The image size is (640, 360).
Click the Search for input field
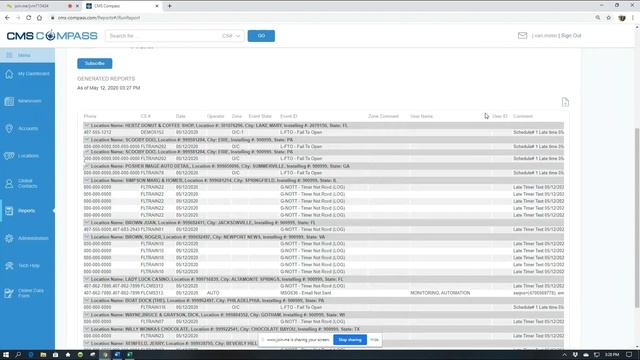[x=162, y=36]
